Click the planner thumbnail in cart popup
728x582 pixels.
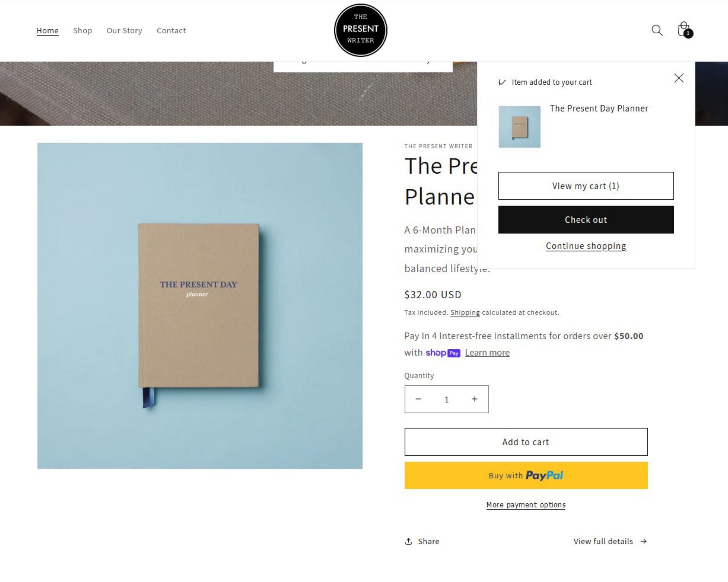pos(519,127)
